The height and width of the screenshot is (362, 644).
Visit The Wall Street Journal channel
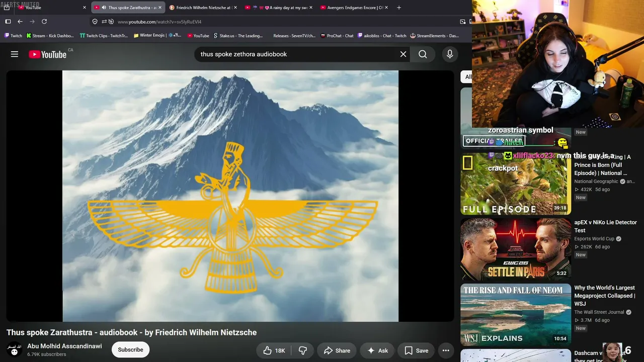point(599,312)
